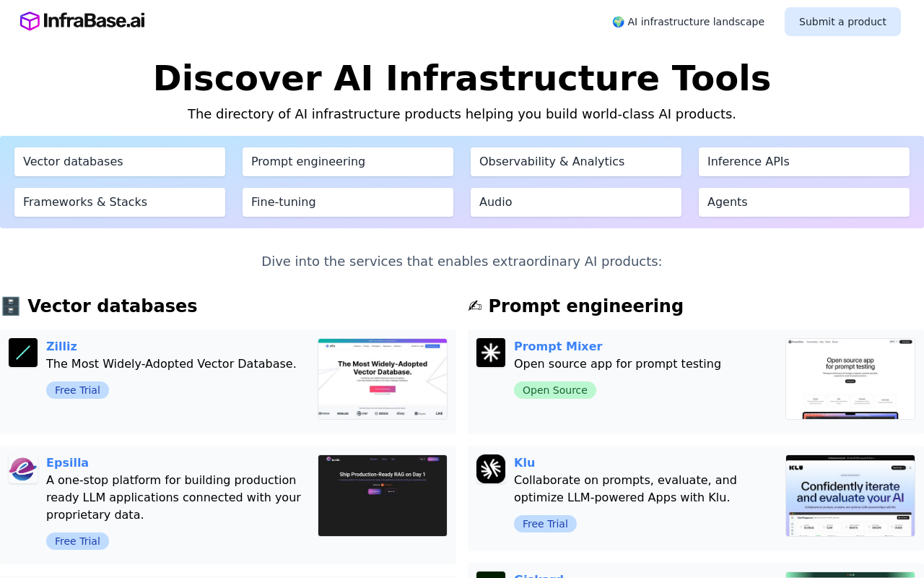Image resolution: width=924 pixels, height=578 pixels.
Task: Click the filing cabinet icon beside Vector databases heading
Action: (11, 306)
